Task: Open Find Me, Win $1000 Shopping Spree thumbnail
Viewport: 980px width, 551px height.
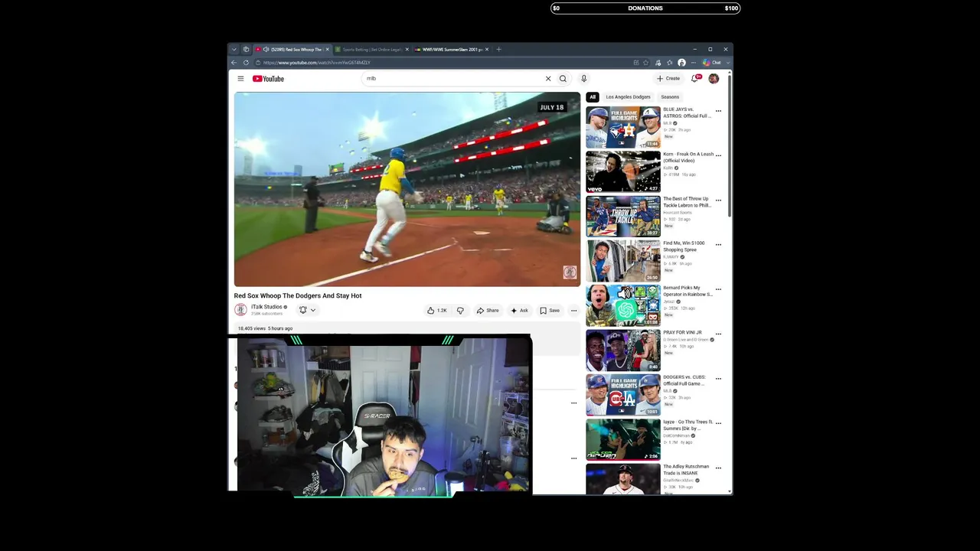Action: pos(623,261)
